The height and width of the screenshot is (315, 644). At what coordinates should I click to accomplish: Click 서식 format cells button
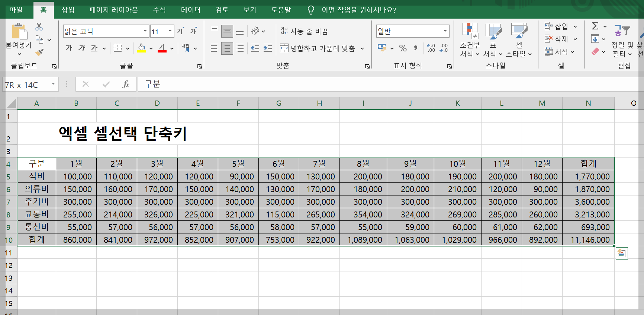557,51
